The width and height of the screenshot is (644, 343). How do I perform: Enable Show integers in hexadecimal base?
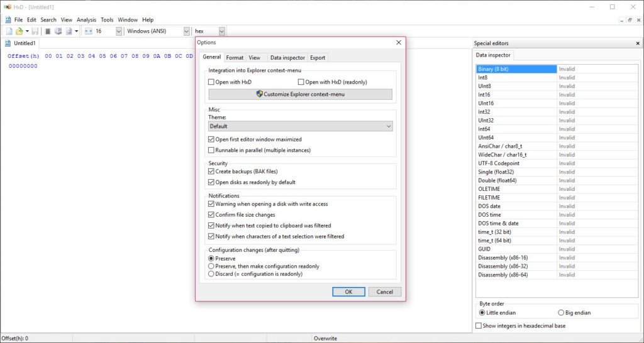(x=479, y=326)
